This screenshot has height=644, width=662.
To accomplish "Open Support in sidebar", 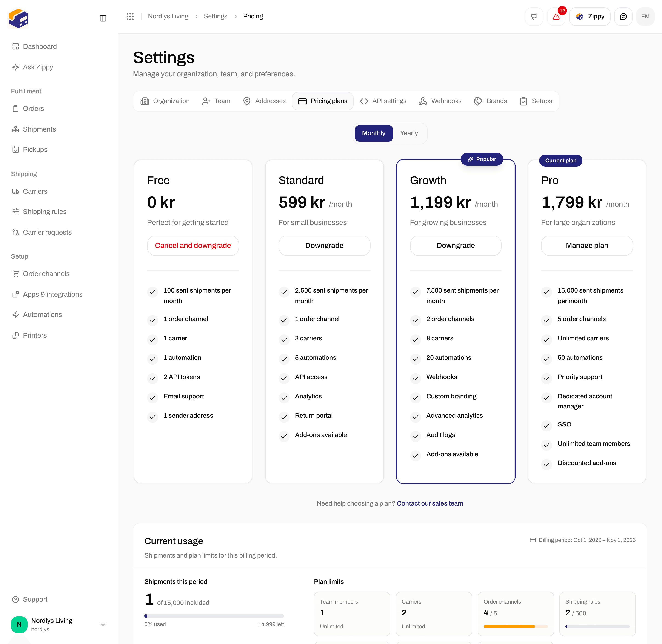I will [30, 599].
